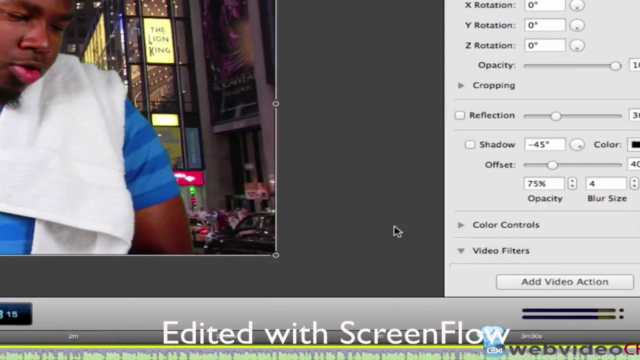Click the middle-right resize handle of the video
The image size is (640, 360).
pyautogui.click(x=276, y=104)
